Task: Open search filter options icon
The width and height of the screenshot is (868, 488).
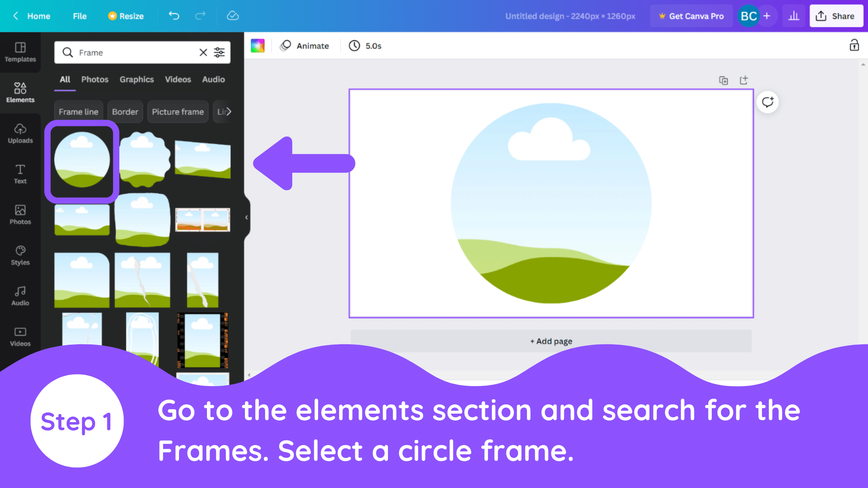Action: (219, 52)
